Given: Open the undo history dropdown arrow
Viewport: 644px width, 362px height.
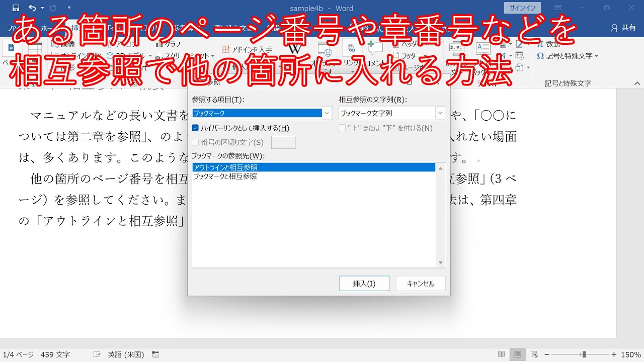Looking at the screenshot, I should pyautogui.click(x=42, y=8).
